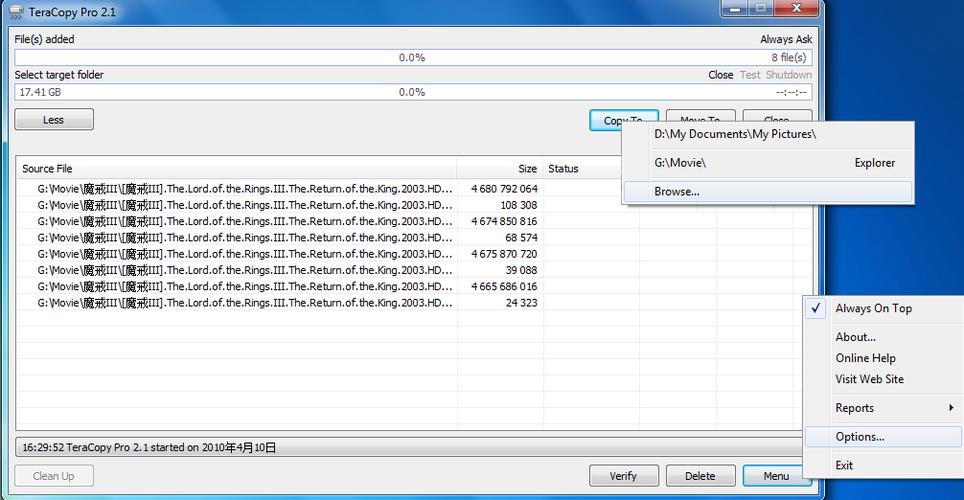Click the Clean Up button
This screenshot has height=500, width=964.
[x=54, y=475]
